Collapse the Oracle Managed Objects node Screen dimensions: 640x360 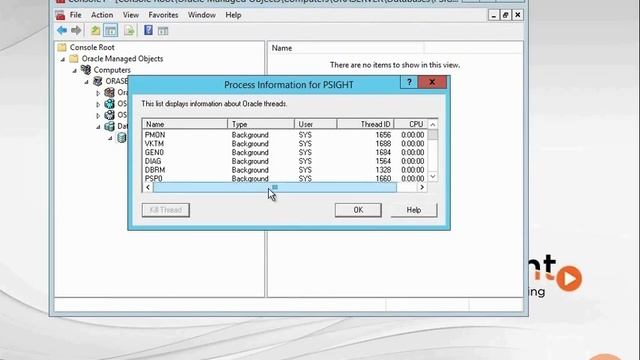tap(63, 60)
